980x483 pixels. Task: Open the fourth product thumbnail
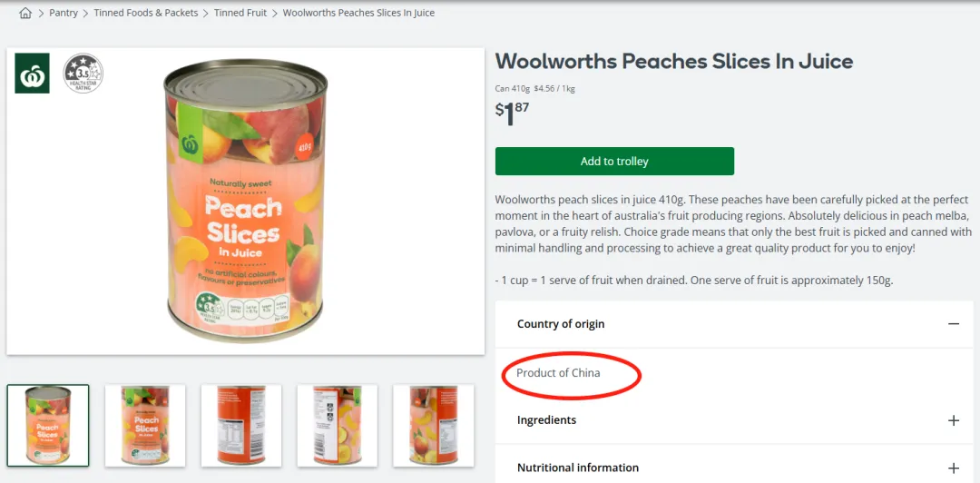338,426
